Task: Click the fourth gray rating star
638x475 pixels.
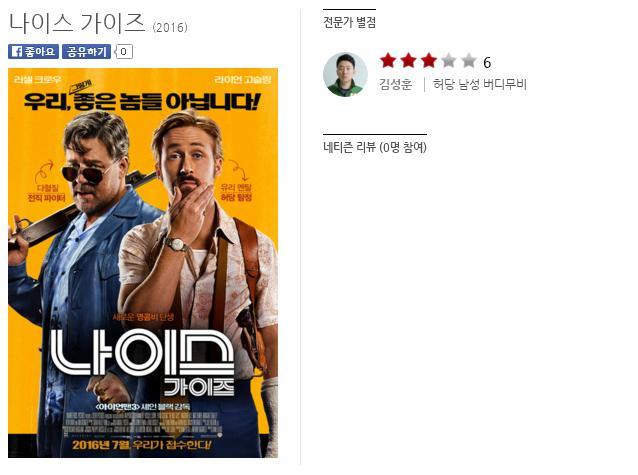Action: click(x=448, y=61)
